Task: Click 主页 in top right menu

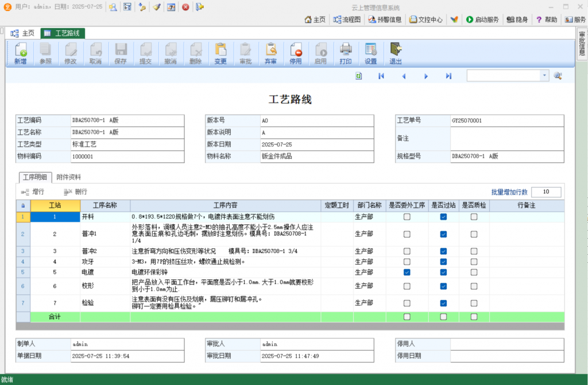Action: (x=315, y=20)
